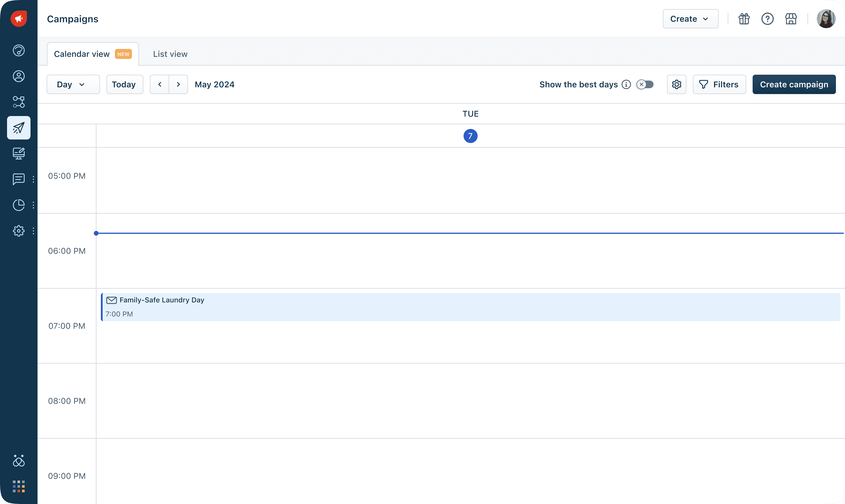
Task: Open the app switcher grid icon
Action: (x=19, y=486)
